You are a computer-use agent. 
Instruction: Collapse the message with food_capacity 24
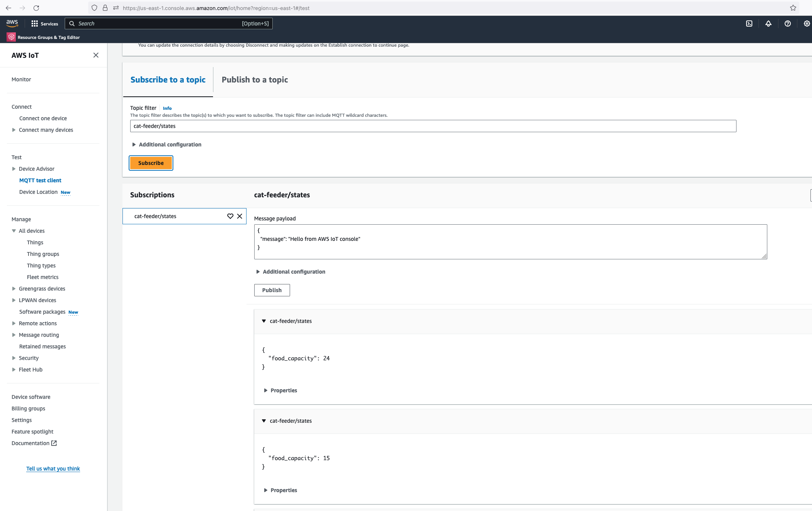[264, 321]
